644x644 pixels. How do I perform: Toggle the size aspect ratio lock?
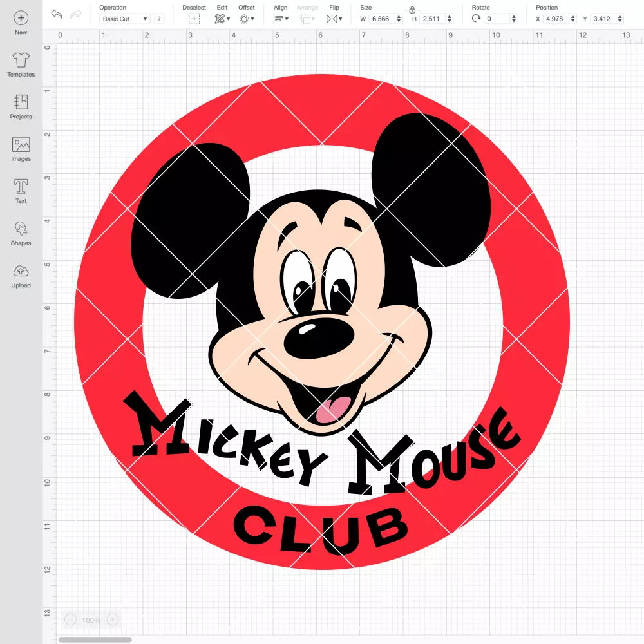[412, 10]
